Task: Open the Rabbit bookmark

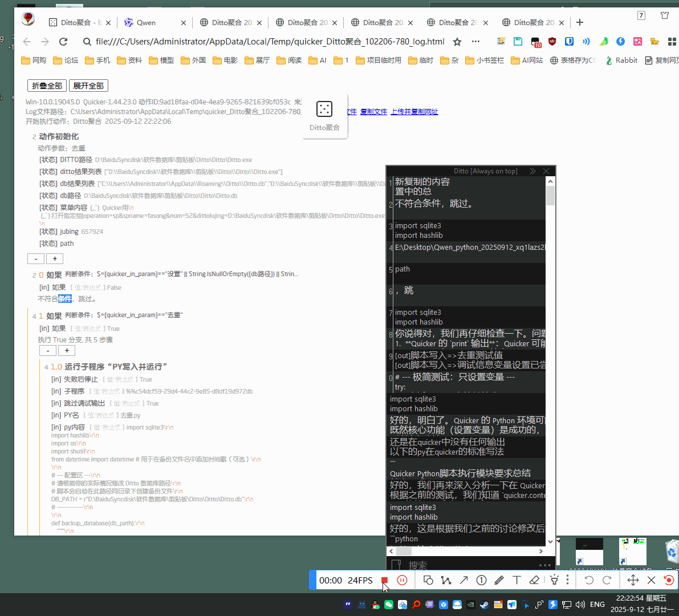Action: (621, 60)
